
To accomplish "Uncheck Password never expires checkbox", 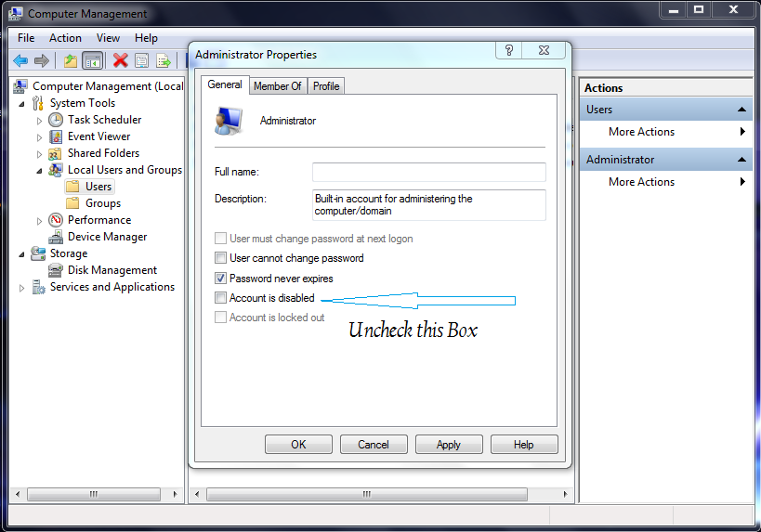I will 220,279.
